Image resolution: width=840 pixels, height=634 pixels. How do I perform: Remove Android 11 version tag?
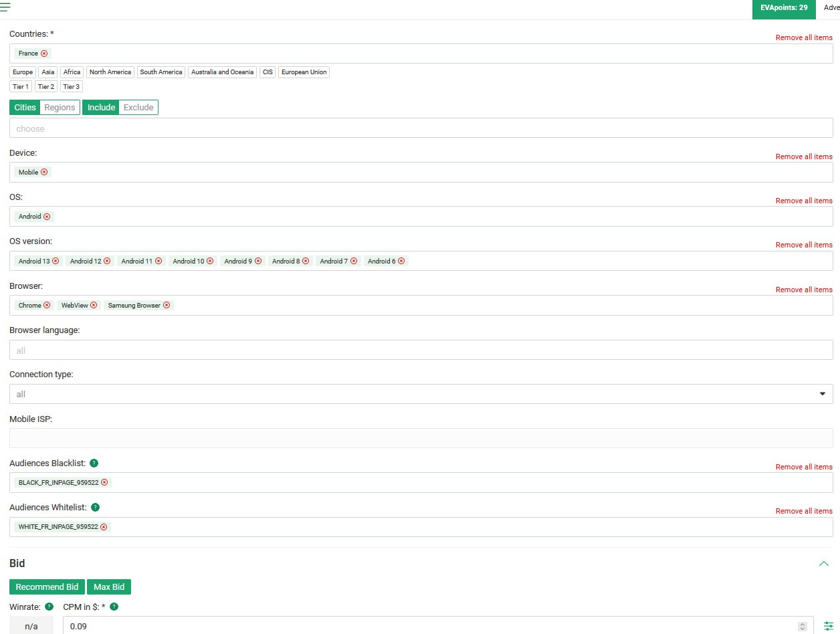pos(159,261)
